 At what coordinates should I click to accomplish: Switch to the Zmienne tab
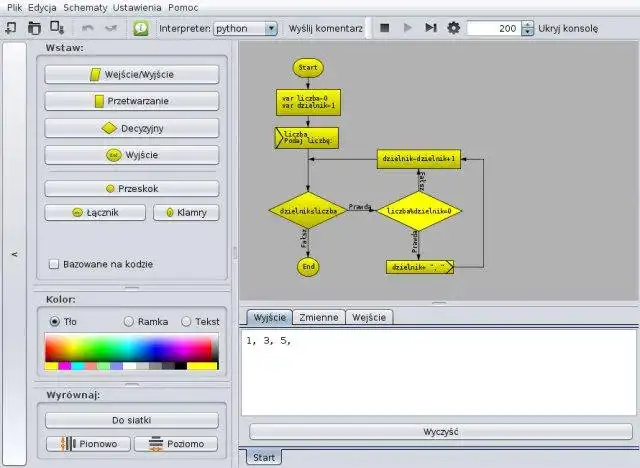click(x=319, y=317)
